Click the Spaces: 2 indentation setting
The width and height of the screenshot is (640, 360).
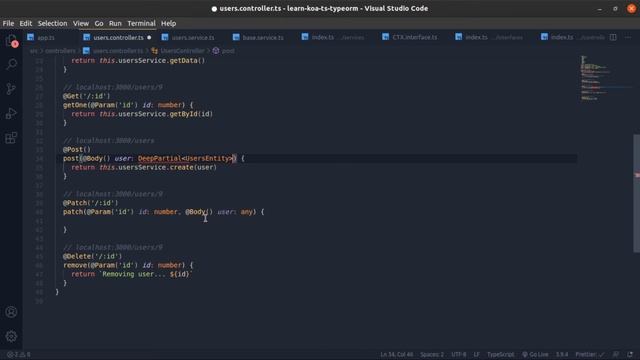coord(432,354)
